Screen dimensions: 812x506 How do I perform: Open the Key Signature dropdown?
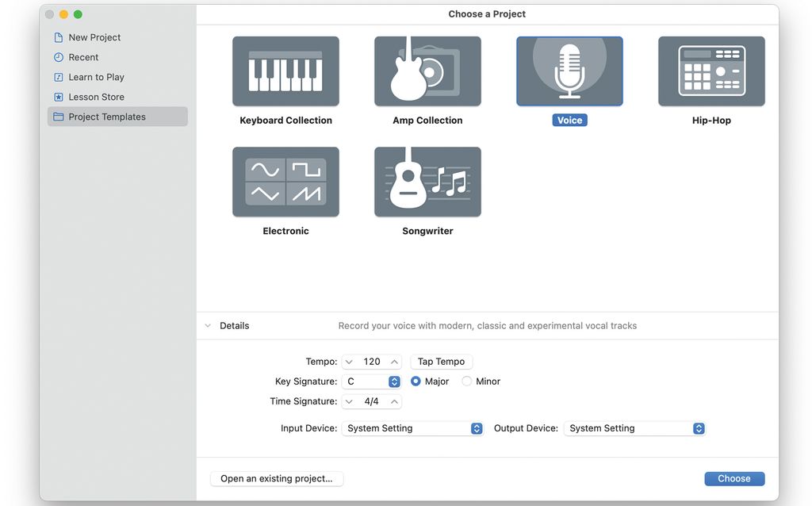(x=394, y=381)
